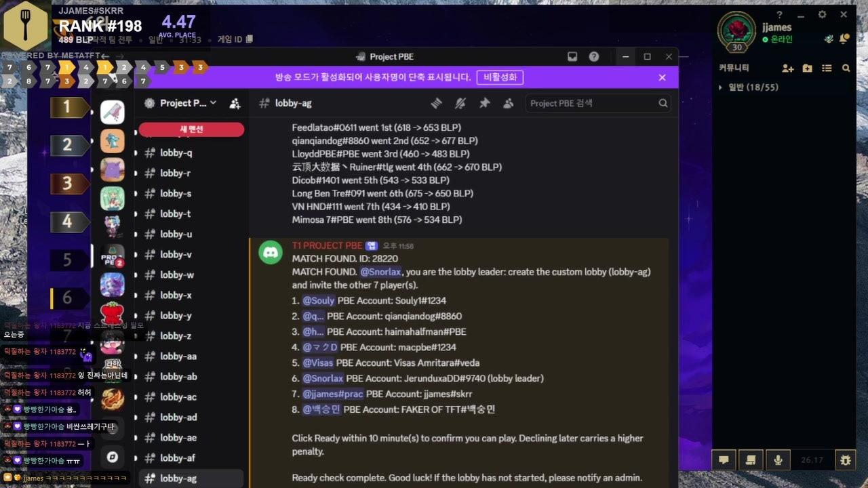Click 'Mimosa 7#PBE went 8th' result line

click(377, 220)
